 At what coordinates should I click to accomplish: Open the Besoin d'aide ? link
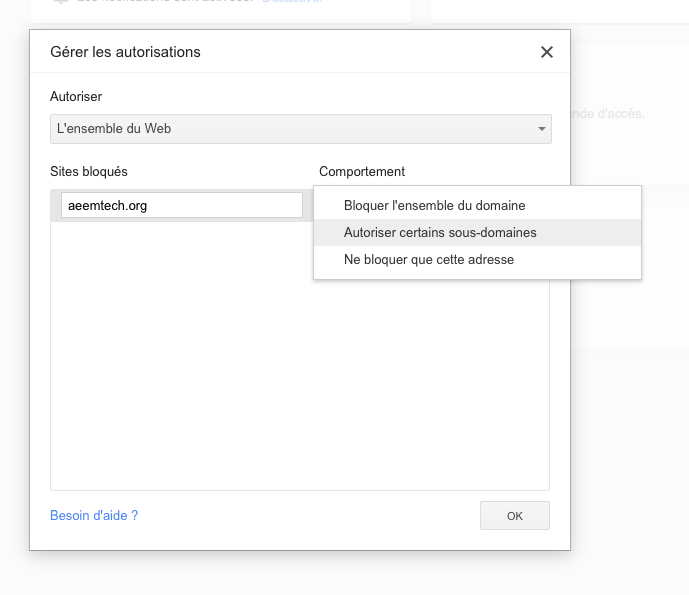coord(94,515)
